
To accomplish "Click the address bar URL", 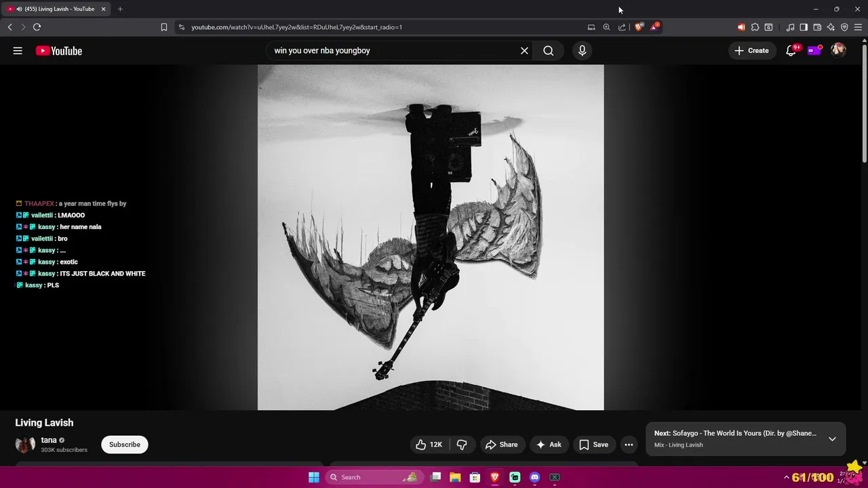I will pyautogui.click(x=296, y=27).
